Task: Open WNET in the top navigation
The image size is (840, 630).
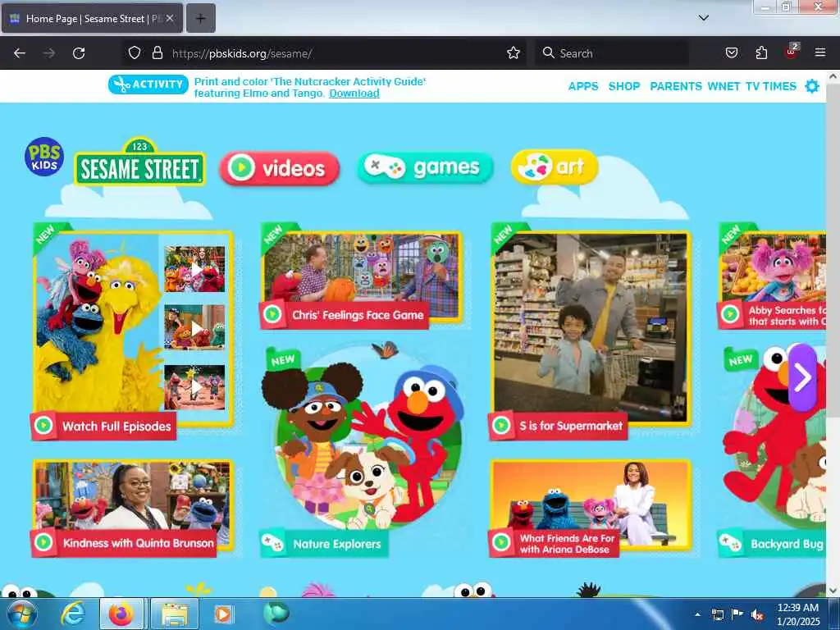Action: pyautogui.click(x=724, y=86)
